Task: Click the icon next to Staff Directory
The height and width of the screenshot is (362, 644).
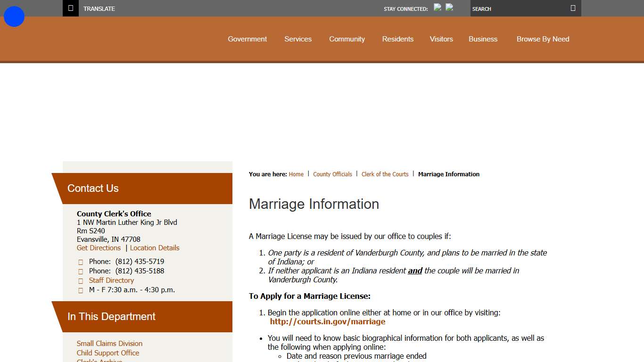Action: [x=81, y=280]
